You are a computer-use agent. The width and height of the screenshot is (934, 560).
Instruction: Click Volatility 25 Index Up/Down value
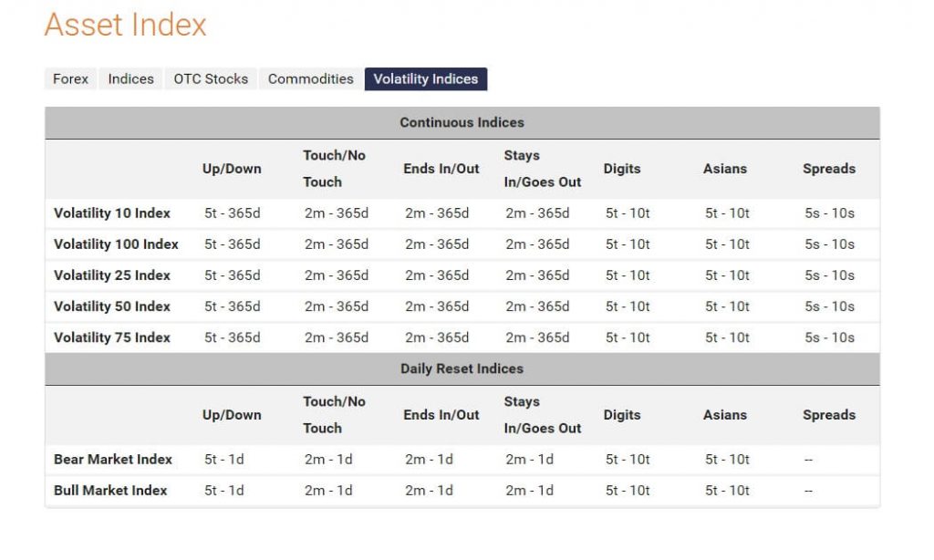[x=233, y=275]
